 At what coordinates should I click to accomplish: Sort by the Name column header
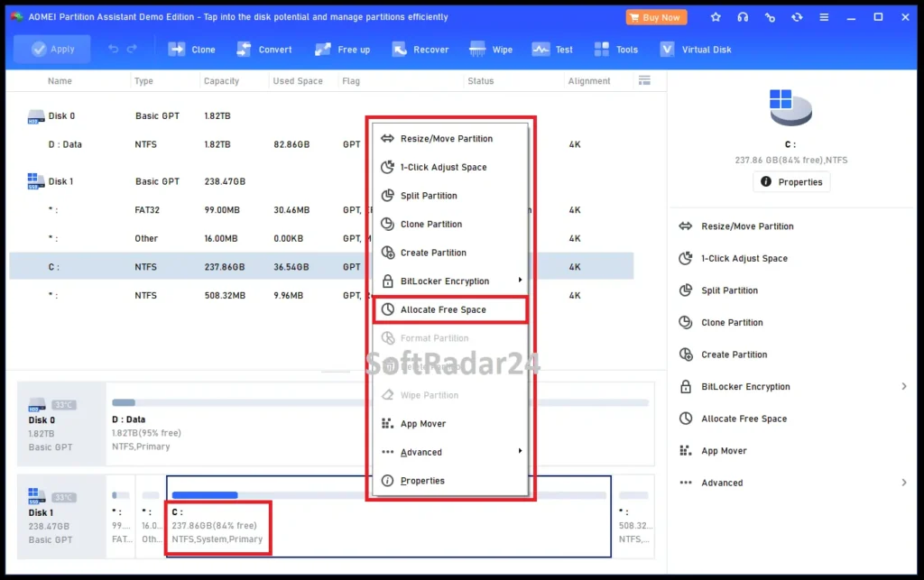(60, 80)
